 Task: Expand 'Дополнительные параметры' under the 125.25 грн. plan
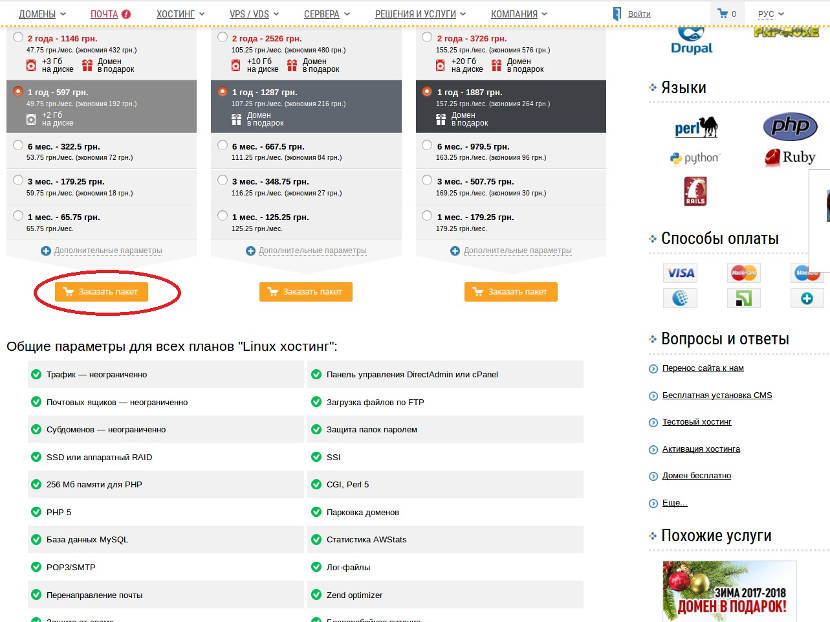306,250
